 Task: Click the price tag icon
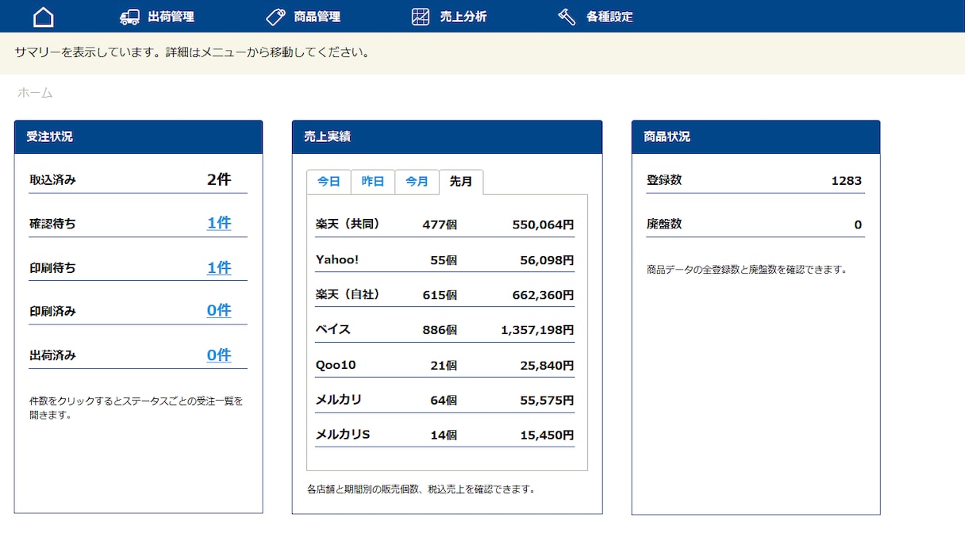(x=275, y=17)
